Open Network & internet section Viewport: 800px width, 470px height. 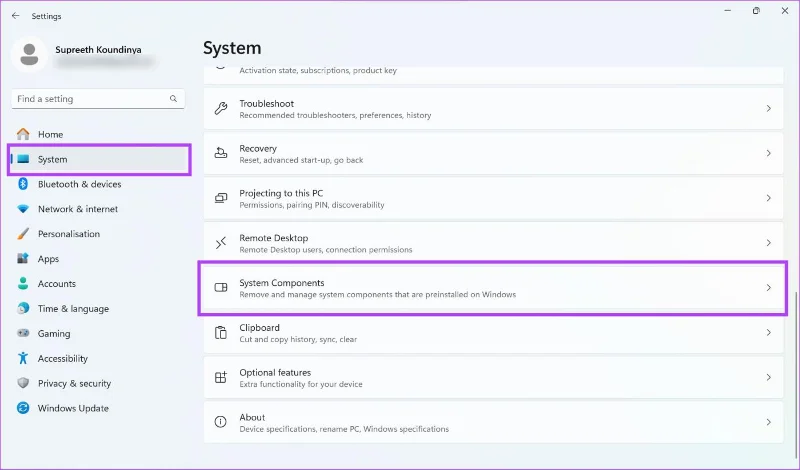coord(99,209)
